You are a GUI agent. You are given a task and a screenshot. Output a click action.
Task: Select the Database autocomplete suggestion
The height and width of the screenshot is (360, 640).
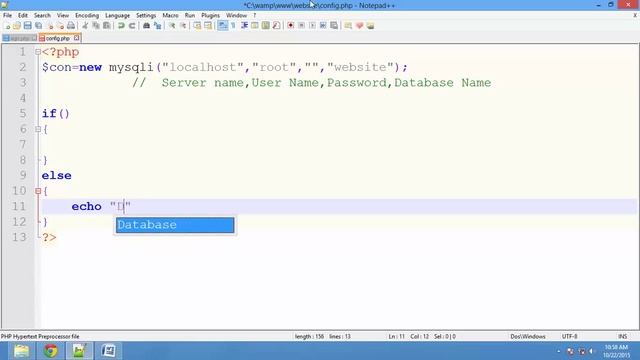(175, 225)
